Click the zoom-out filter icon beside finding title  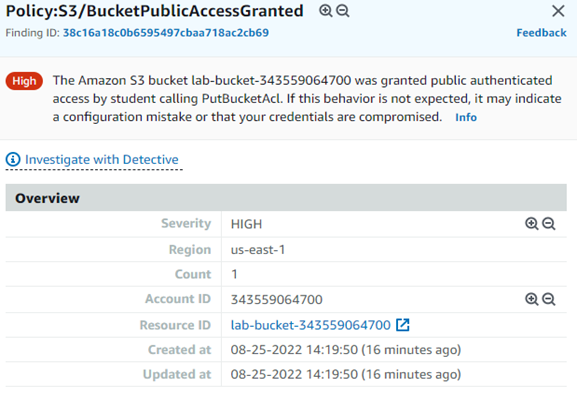click(343, 11)
